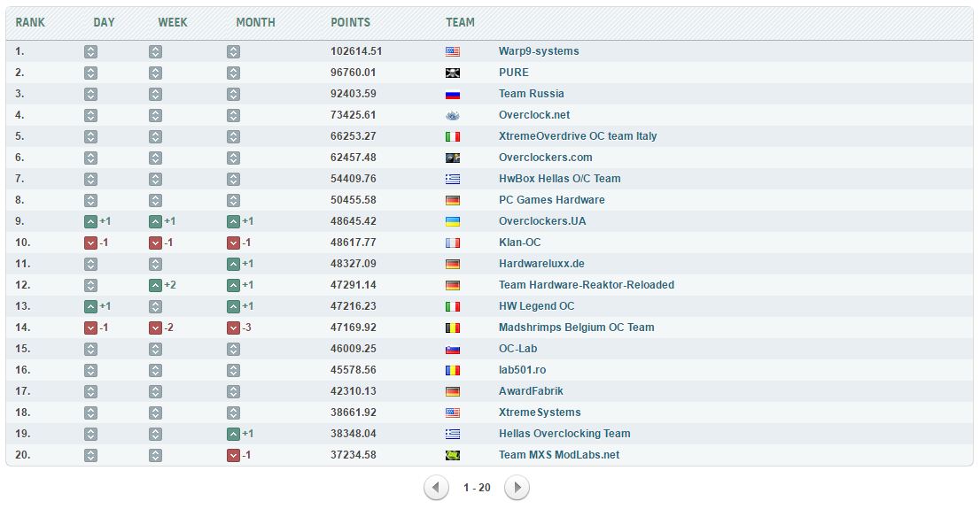Viewport: 980px width, 509px height.
Task: Click the gray week indicator for Team Russia
Action: 156,95
